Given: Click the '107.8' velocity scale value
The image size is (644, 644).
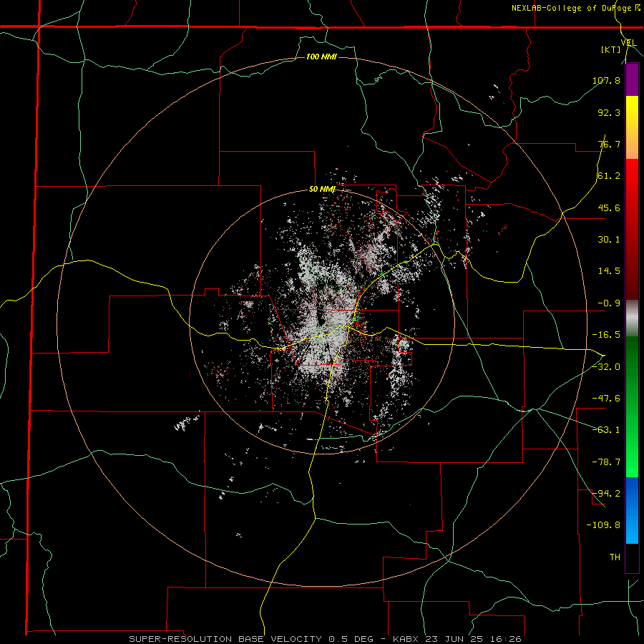Looking at the screenshot, I should [x=606, y=80].
